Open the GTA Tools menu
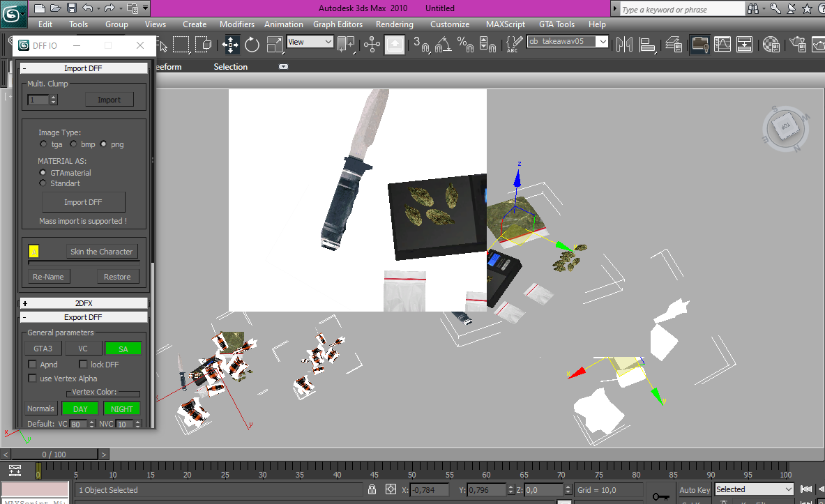 pos(557,24)
